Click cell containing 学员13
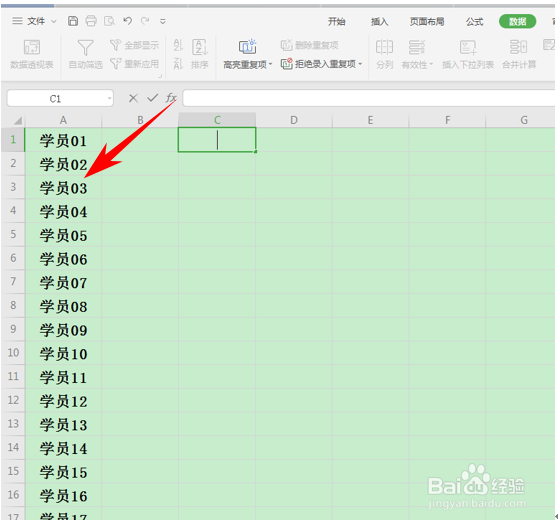558x523 pixels. point(63,424)
